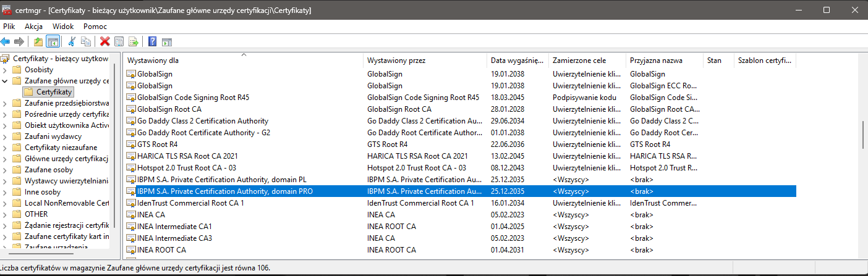868x276 pixels.
Task: Click the Up one level folder icon
Action: pyautogui.click(x=38, y=41)
